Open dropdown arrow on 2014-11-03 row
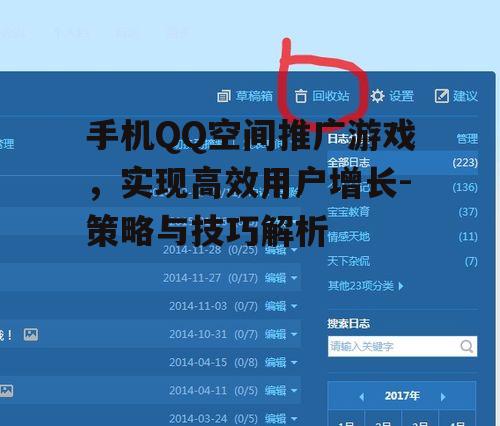 coord(294,306)
